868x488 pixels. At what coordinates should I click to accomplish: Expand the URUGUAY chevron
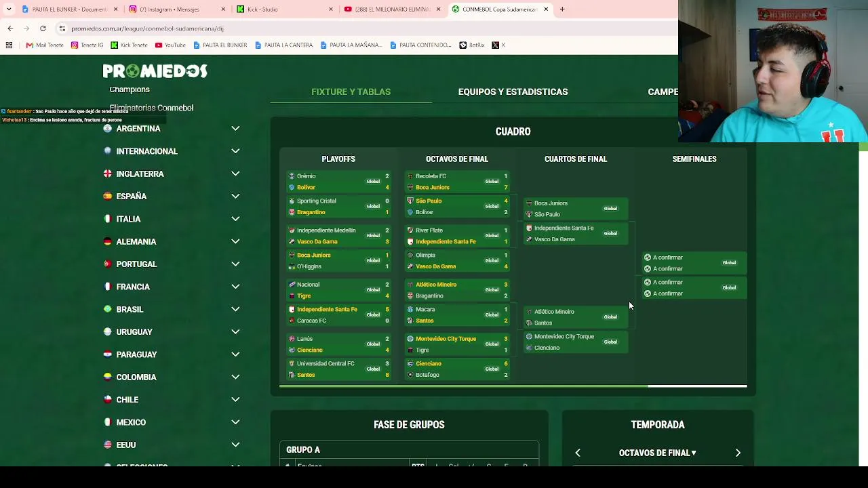pyautogui.click(x=235, y=331)
